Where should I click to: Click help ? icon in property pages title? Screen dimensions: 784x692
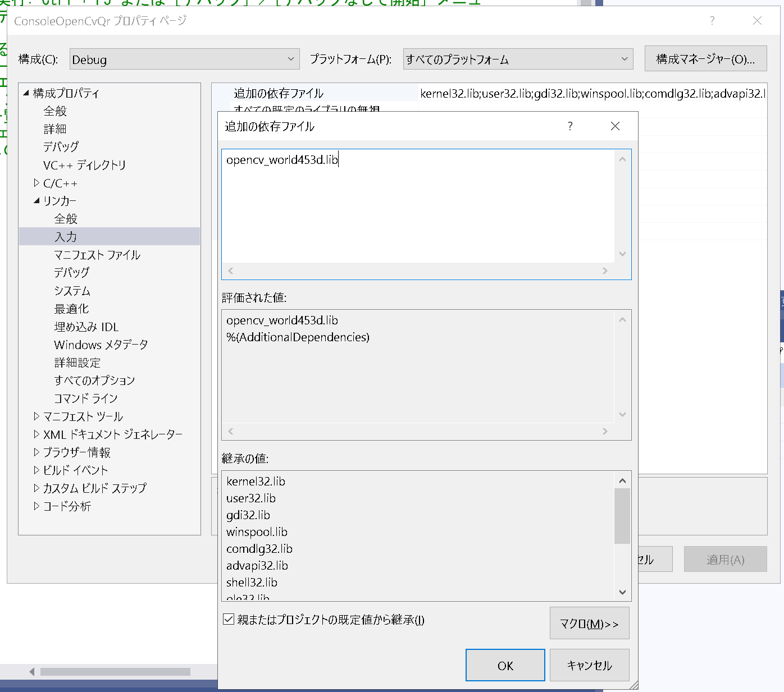[712, 21]
